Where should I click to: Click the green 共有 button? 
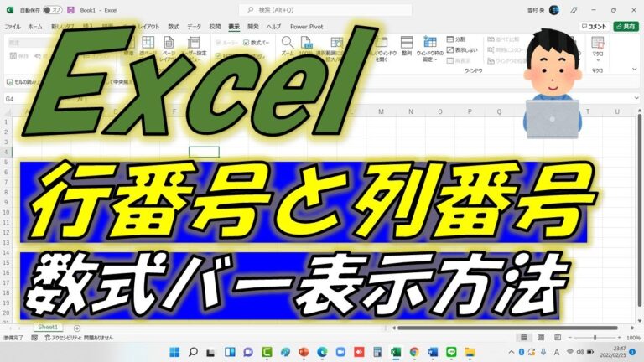[x=626, y=27]
